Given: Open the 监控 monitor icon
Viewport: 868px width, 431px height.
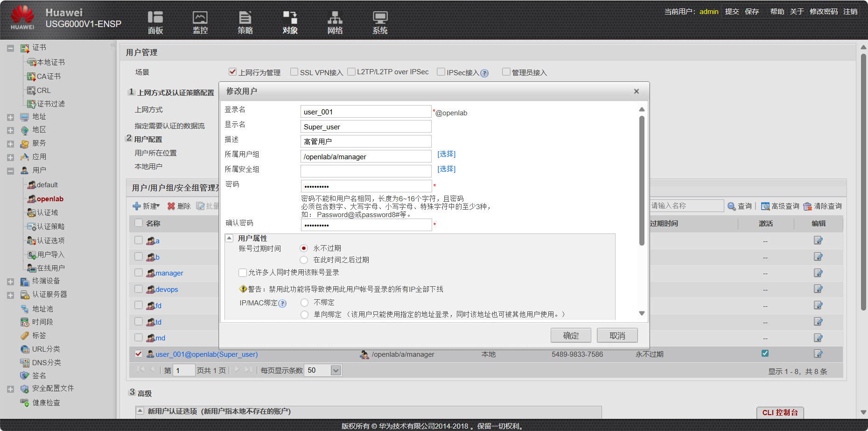Looking at the screenshot, I should (200, 22).
